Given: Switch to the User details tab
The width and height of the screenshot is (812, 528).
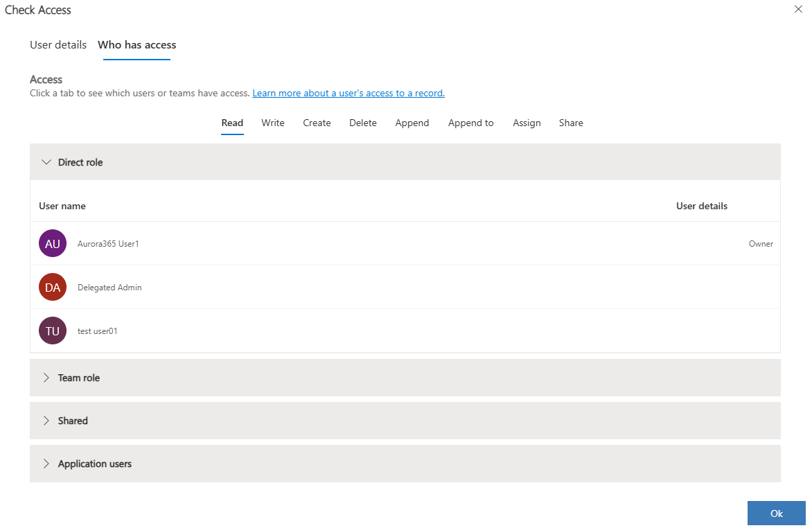Looking at the screenshot, I should point(58,44).
